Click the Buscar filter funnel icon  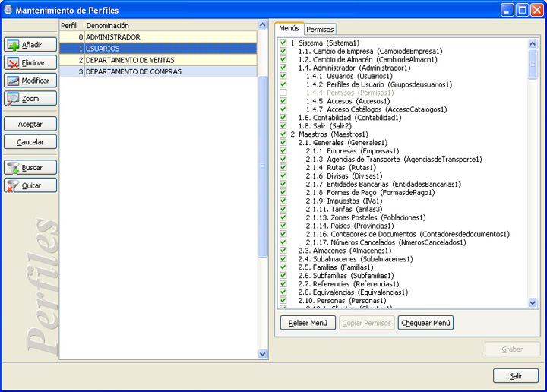(13, 168)
